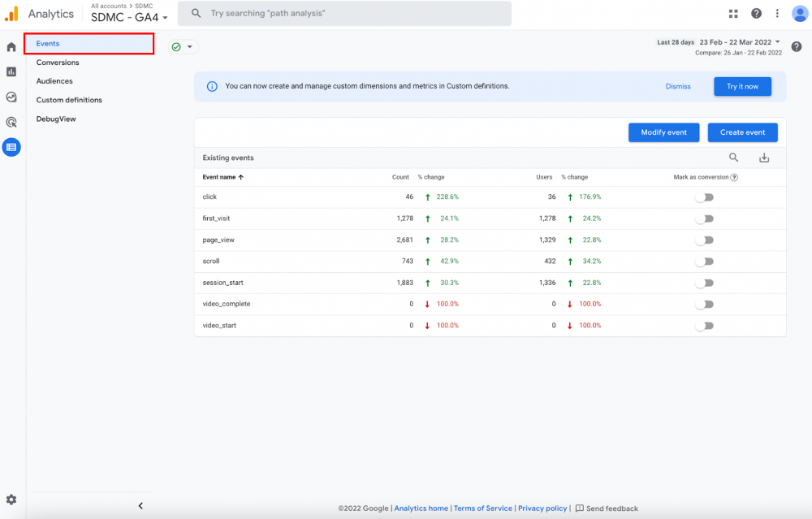Open the Analytics home footer link
Viewport: 812px width, 519px height.
[x=421, y=508]
